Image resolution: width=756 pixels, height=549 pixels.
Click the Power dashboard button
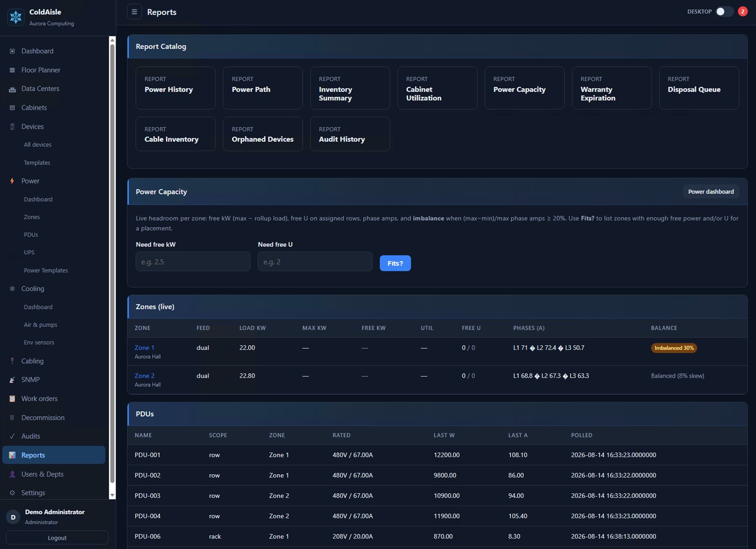click(711, 192)
